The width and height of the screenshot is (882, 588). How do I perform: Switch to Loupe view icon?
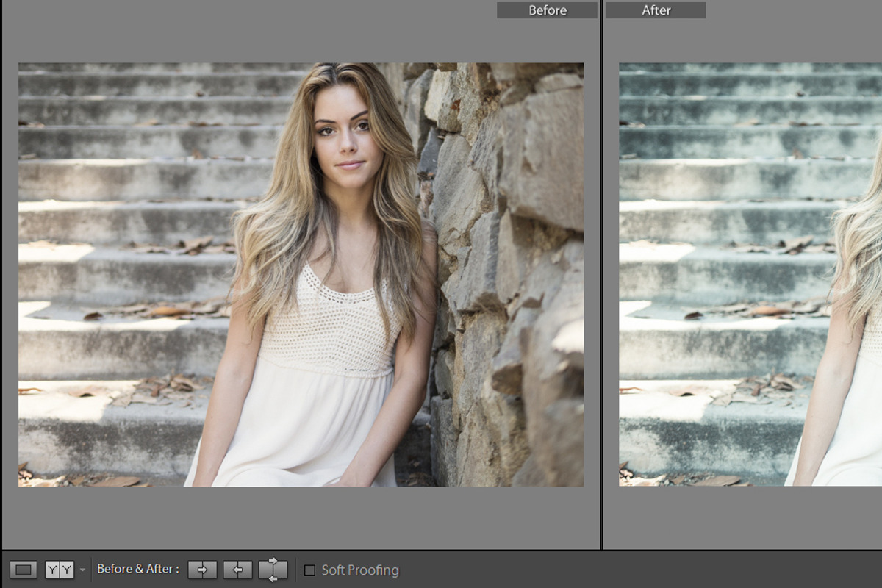point(24,570)
